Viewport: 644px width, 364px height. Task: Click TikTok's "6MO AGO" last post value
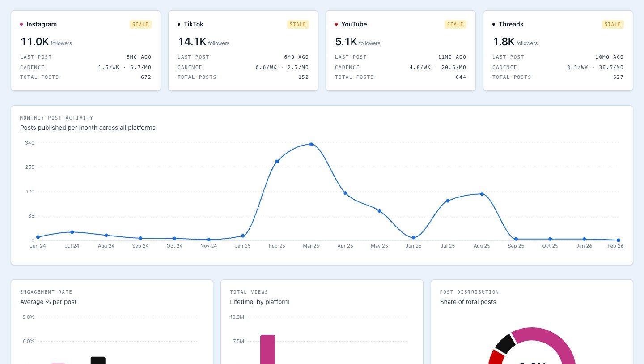pos(297,57)
